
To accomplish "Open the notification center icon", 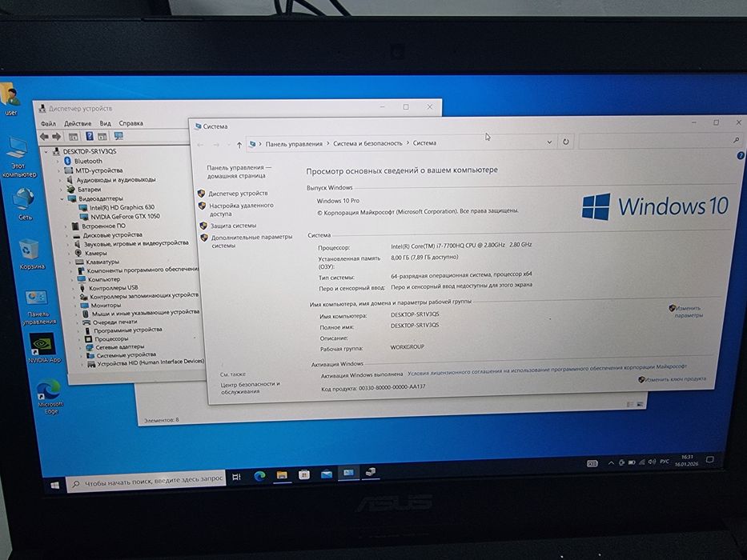I will coord(710,460).
